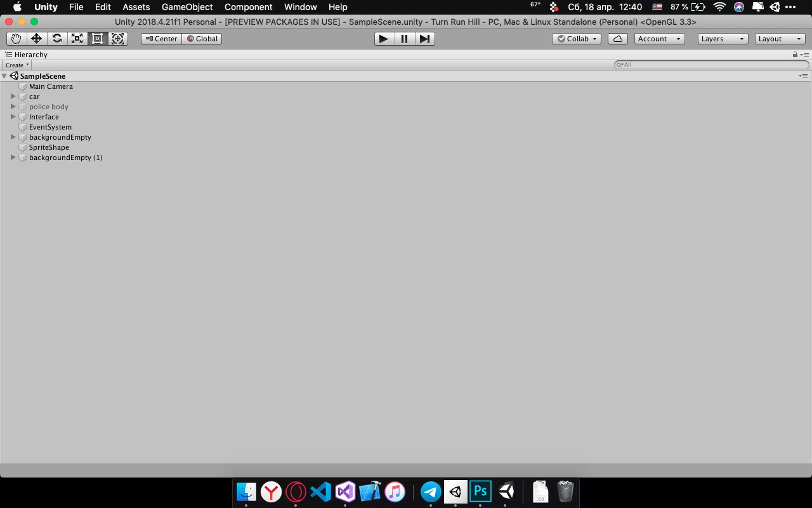
Task: Open the Layers dropdown
Action: pos(723,39)
